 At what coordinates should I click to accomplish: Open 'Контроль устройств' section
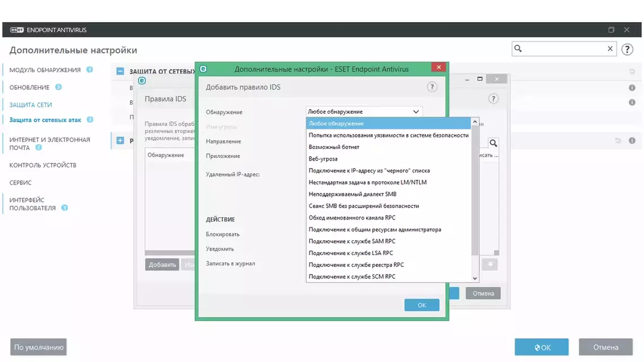(x=42, y=165)
